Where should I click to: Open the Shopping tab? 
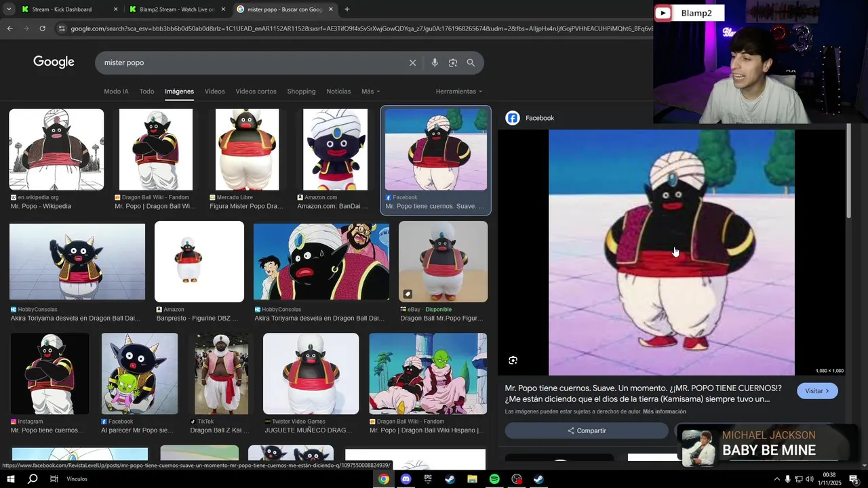click(301, 91)
